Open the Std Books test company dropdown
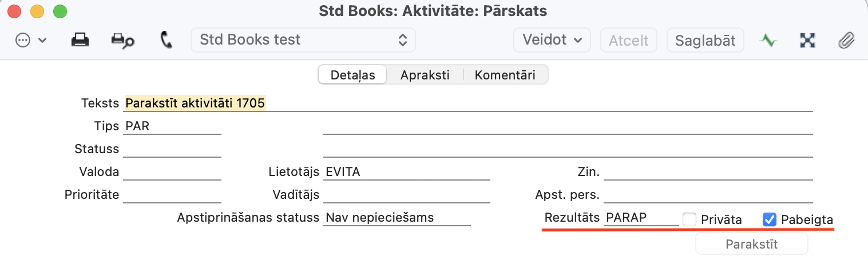Viewport: 868px width, 260px height. (303, 40)
